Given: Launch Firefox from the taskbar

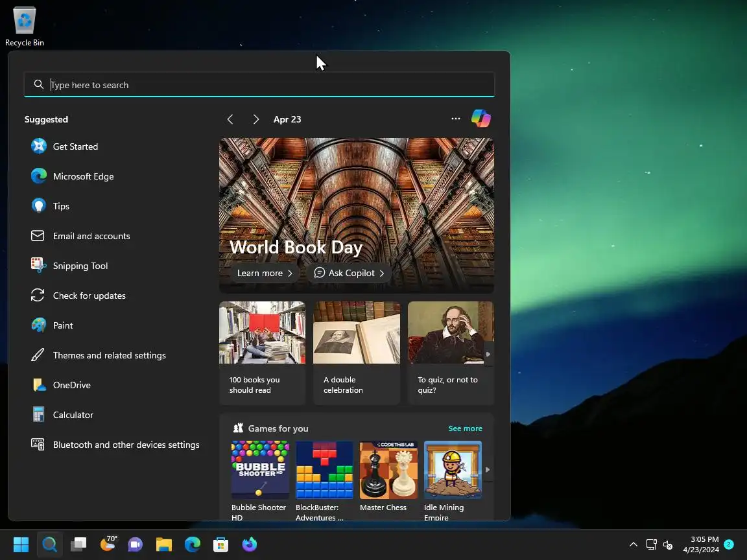Looking at the screenshot, I should click(x=249, y=544).
